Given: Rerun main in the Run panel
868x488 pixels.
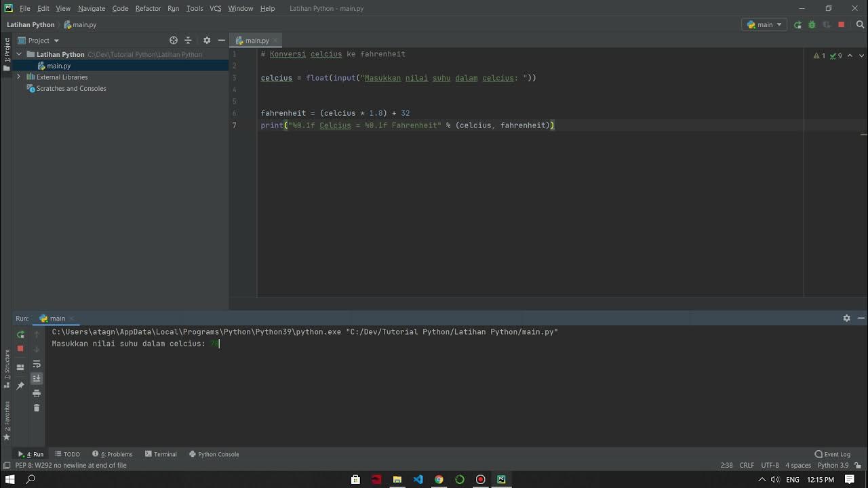Looking at the screenshot, I should (20, 334).
